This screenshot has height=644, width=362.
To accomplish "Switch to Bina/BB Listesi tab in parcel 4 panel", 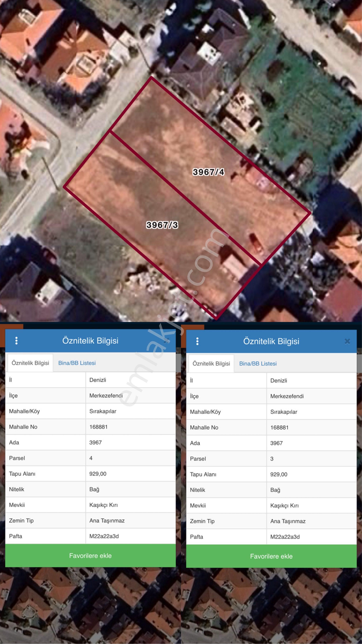I will (x=77, y=363).
